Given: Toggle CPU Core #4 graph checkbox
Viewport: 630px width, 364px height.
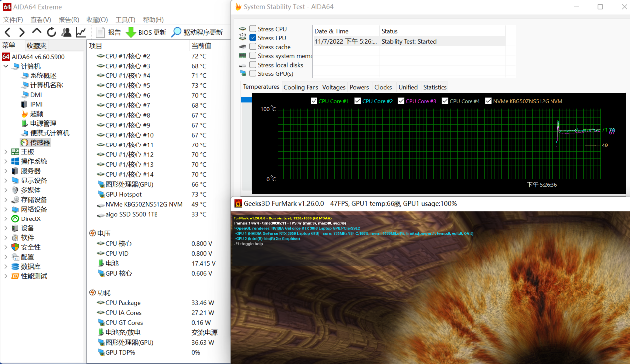Looking at the screenshot, I should click(x=445, y=101).
